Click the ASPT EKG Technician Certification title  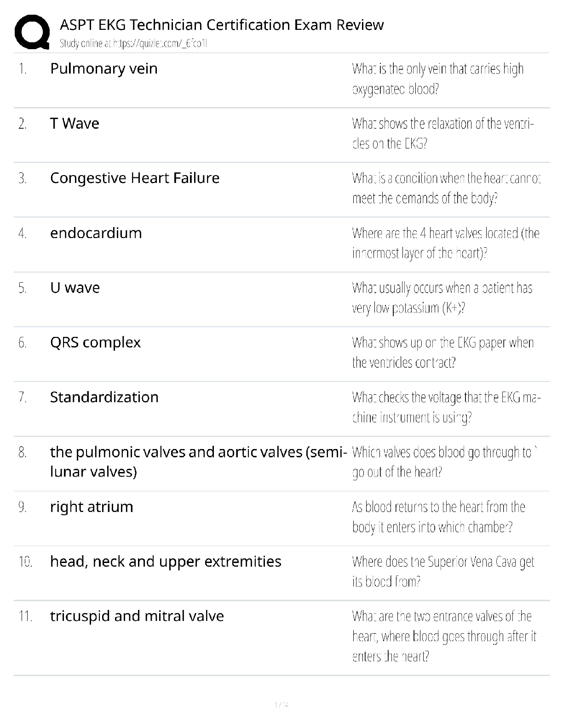tap(222, 24)
